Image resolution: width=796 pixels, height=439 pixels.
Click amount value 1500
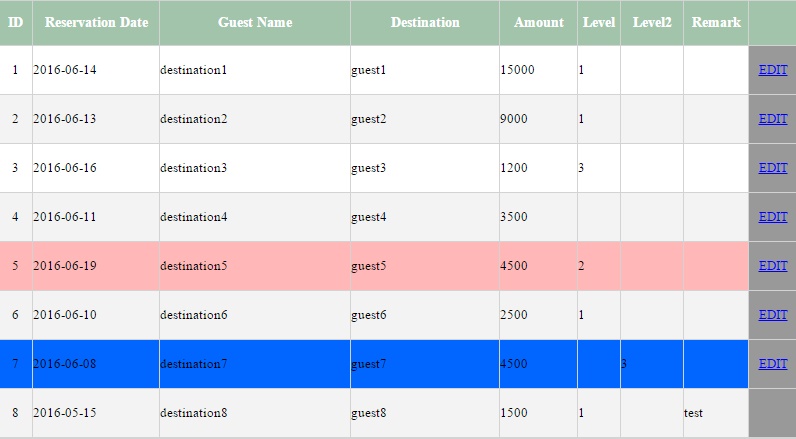pos(514,413)
